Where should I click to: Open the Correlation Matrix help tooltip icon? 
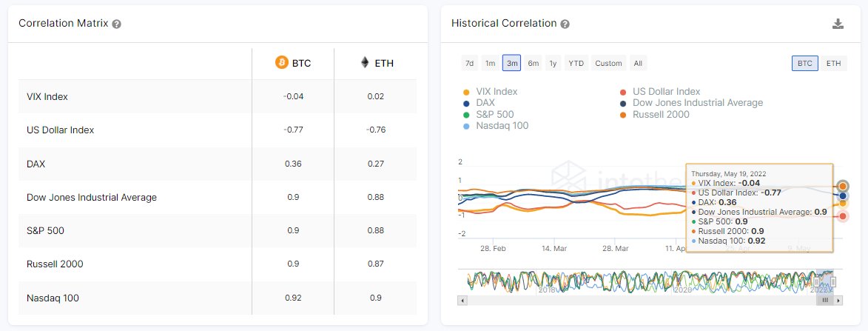coord(116,24)
